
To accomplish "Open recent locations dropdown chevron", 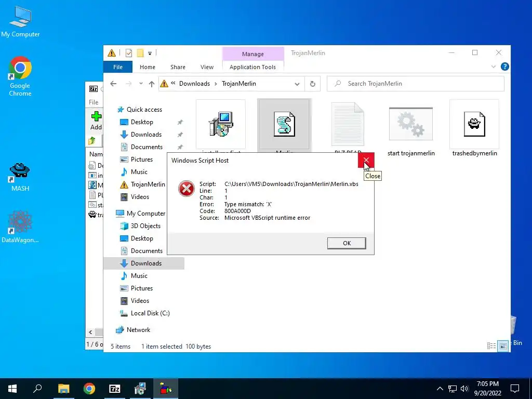I will coord(141,84).
